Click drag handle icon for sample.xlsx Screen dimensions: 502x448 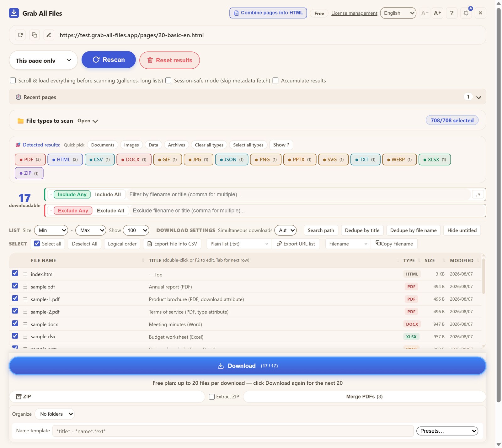click(25, 337)
